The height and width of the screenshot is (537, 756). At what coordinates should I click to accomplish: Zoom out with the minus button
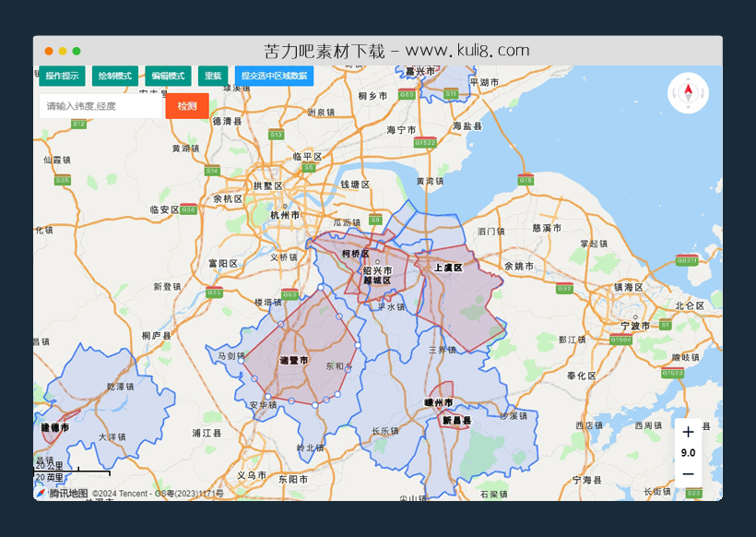coord(688,474)
